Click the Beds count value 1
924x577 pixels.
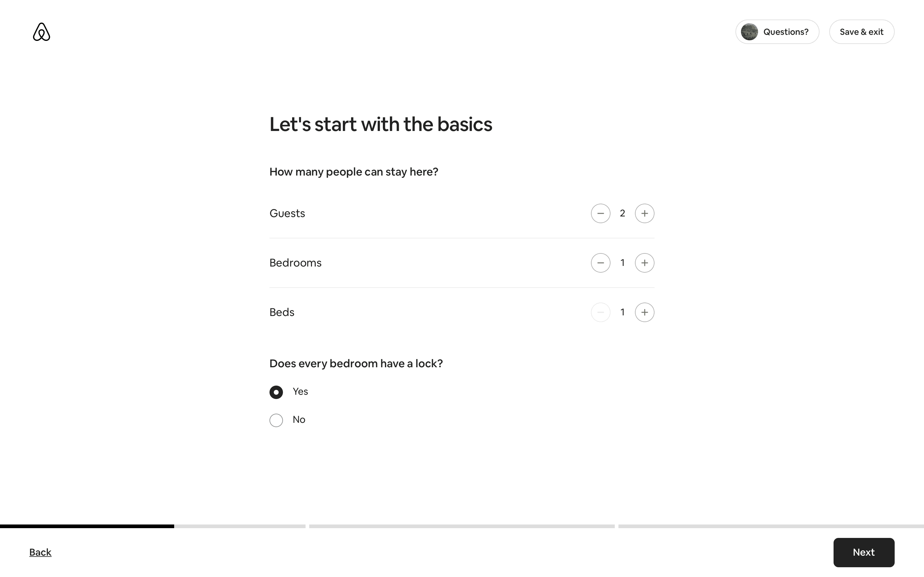tap(622, 312)
